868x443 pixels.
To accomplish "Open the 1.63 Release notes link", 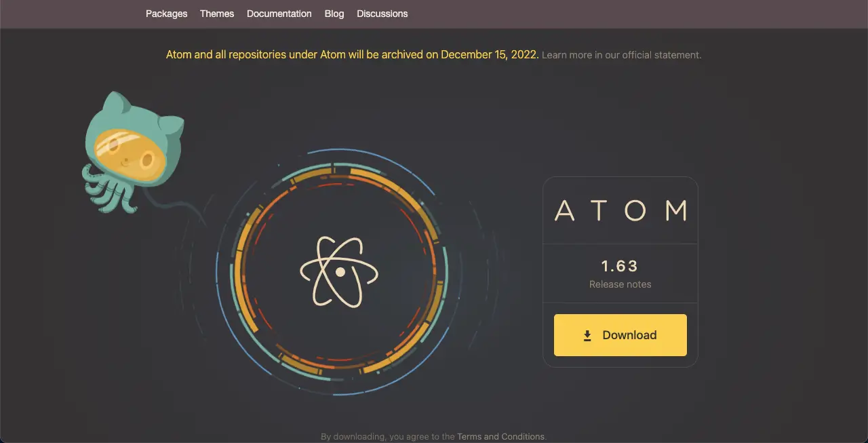I will click(620, 284).
